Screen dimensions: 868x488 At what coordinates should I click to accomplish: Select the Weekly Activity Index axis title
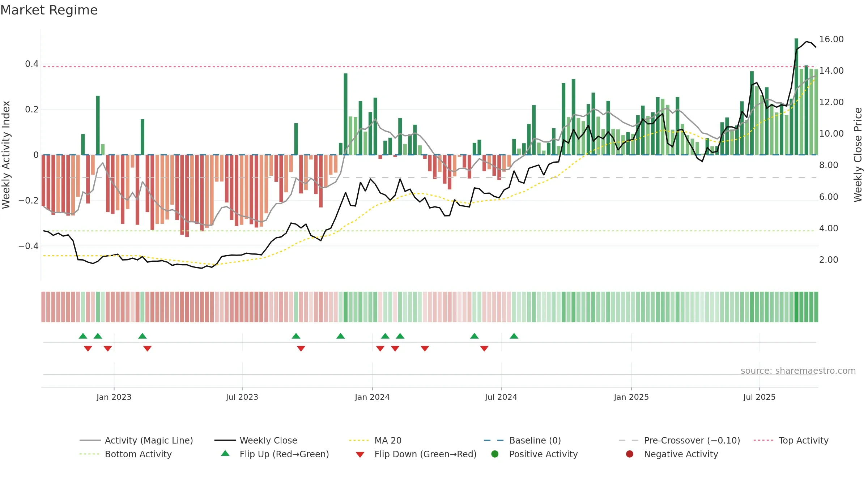pos(6,155)
